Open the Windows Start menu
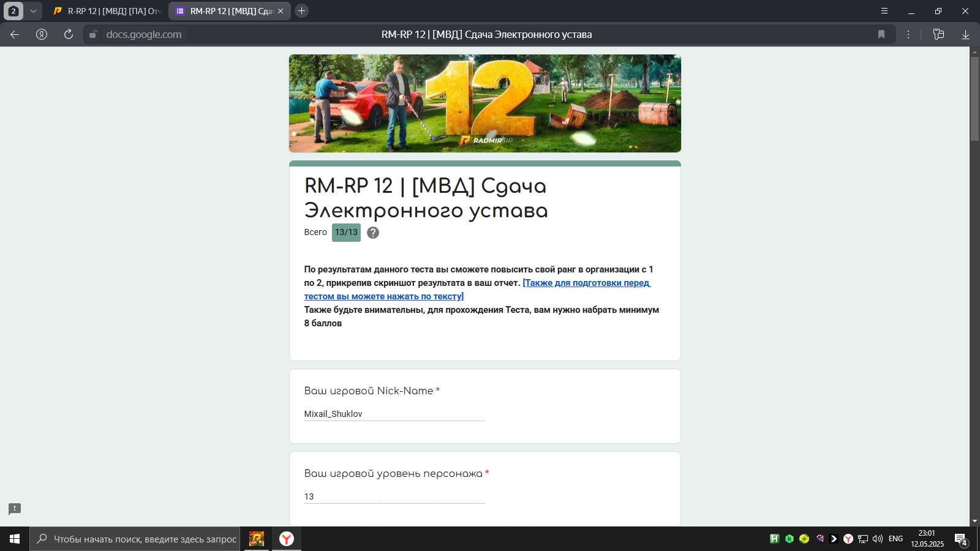 [15, 539]
